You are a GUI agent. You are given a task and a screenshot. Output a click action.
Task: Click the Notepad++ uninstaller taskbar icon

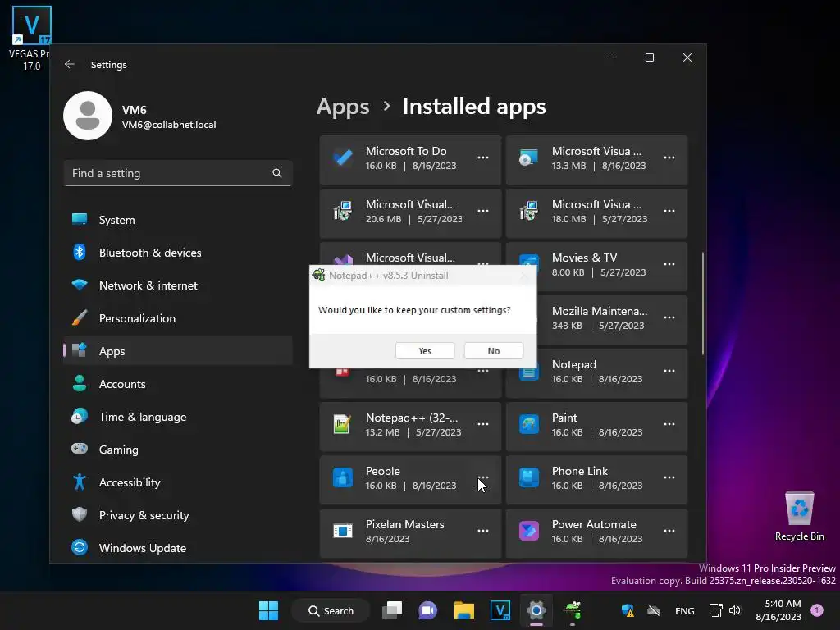click(x=572, y=610)
